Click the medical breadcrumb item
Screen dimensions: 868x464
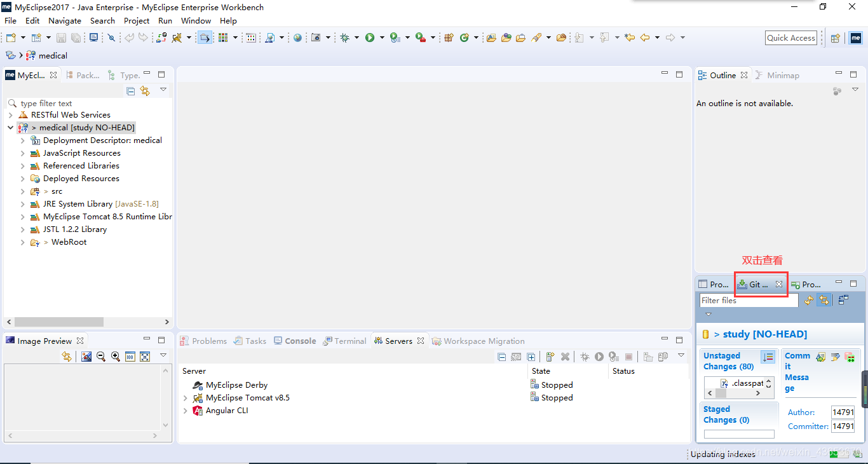pyautogui.click(x=46, y=55)
